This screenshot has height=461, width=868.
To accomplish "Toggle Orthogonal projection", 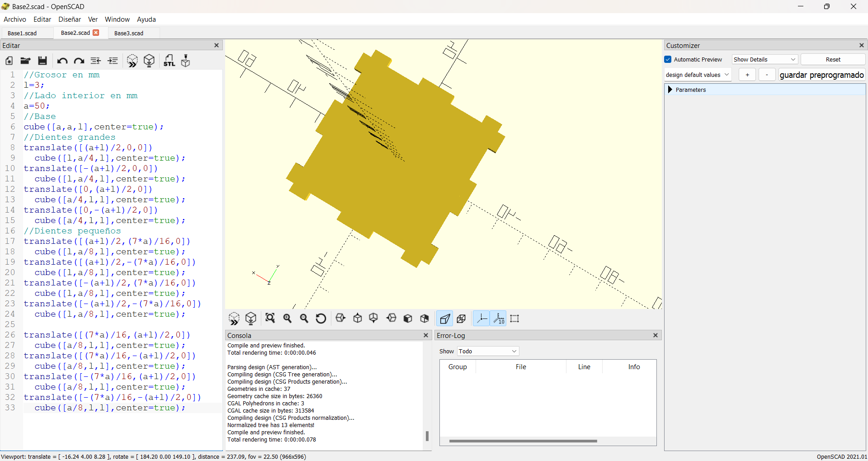I will tap(462, 318).
